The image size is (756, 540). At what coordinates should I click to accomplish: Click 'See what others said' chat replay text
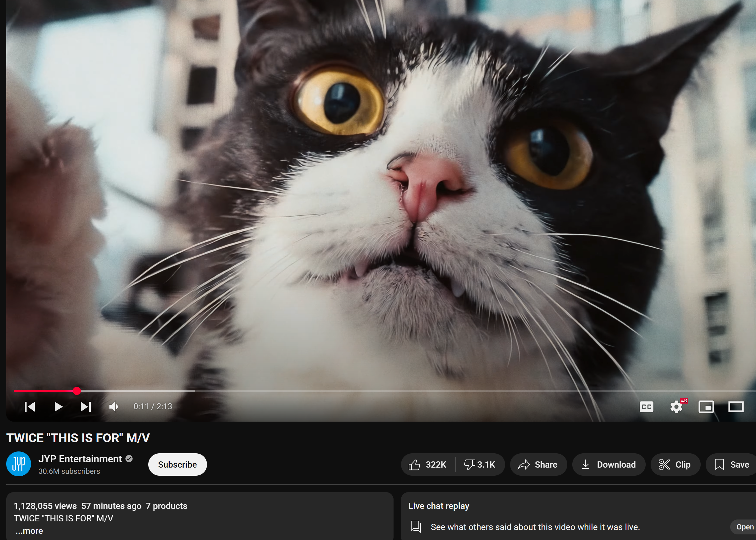point(535,527)
